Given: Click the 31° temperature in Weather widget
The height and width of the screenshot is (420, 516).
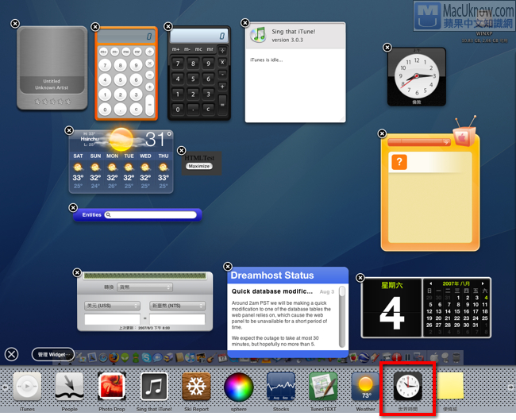Looking at the screenshot, I should click(x=159, y=139).
